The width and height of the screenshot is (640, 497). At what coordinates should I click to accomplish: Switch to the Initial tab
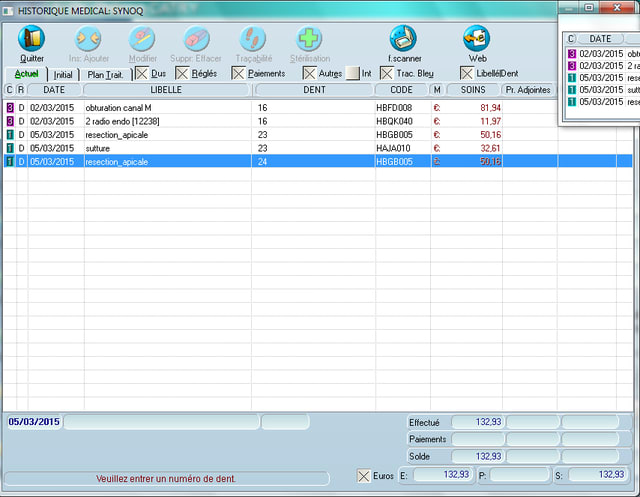click(63, 74)
